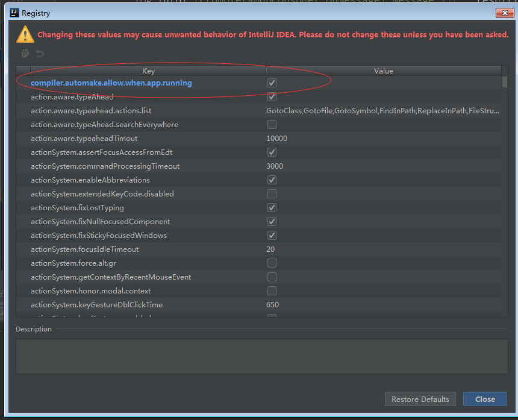Viewport: 518px width, 420px height.
Task: Click the Close button
Action: pos(484,399)
